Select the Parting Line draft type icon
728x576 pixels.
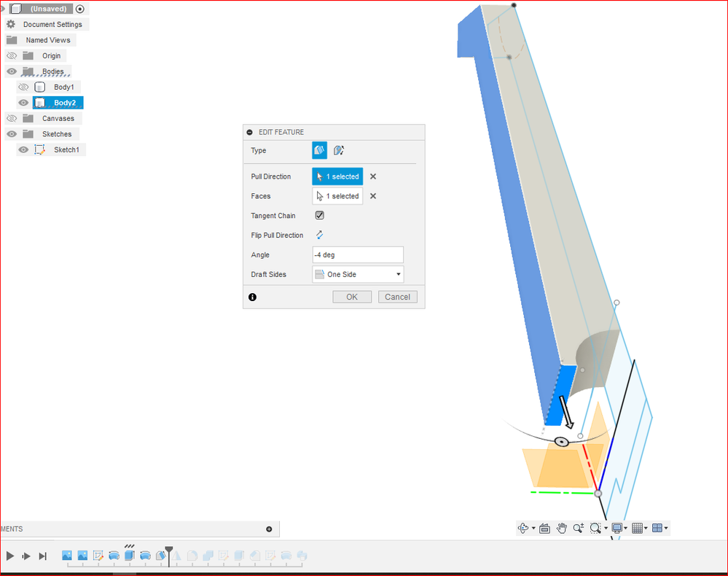coord(338,150)
